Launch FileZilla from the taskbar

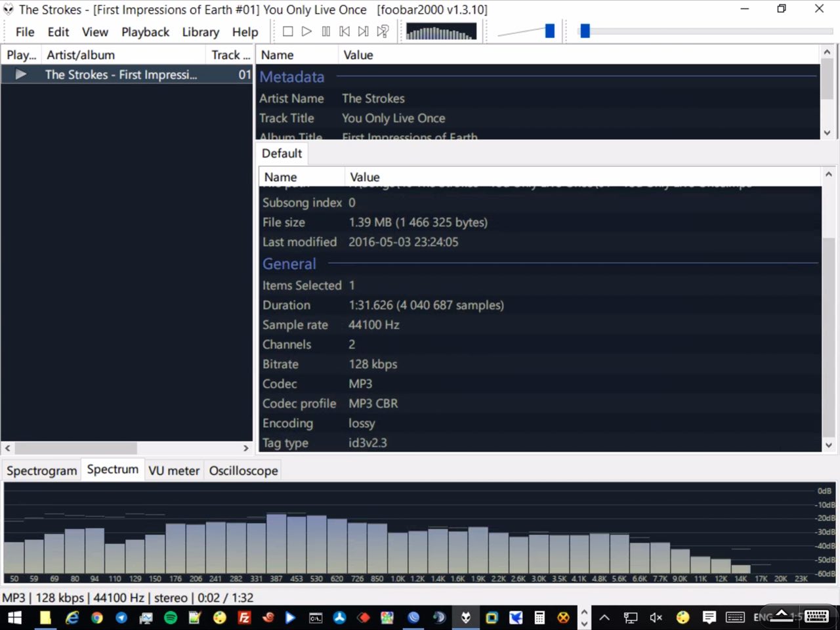click(x=244, y=618)
